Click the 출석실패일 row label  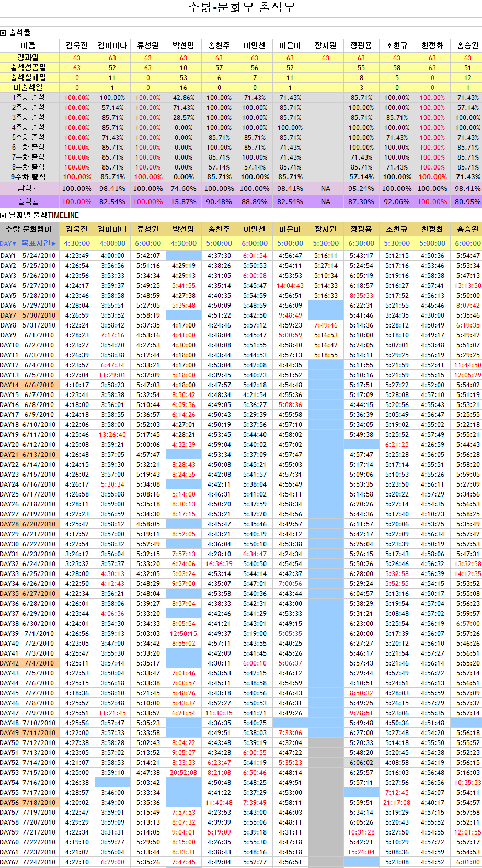click(29, 77)
